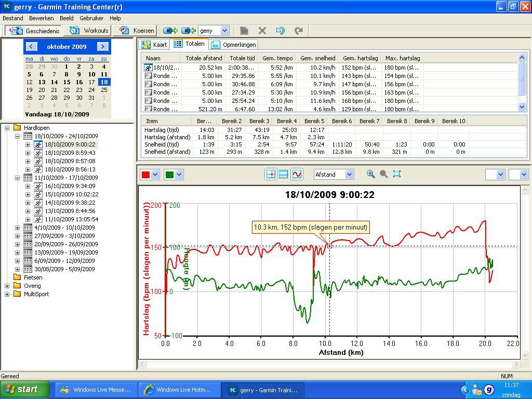Switch to the Kaart tab

point(154,45)
